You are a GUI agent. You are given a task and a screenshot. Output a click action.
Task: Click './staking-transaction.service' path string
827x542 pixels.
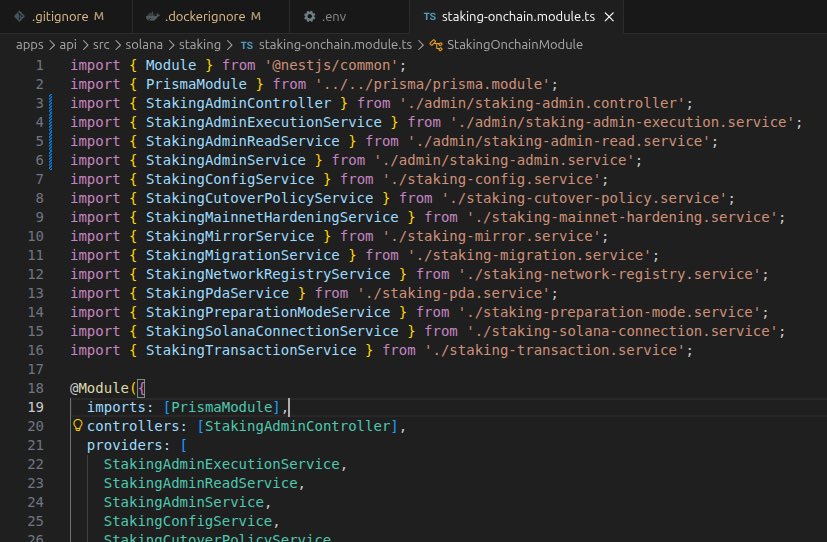(555, 350)
